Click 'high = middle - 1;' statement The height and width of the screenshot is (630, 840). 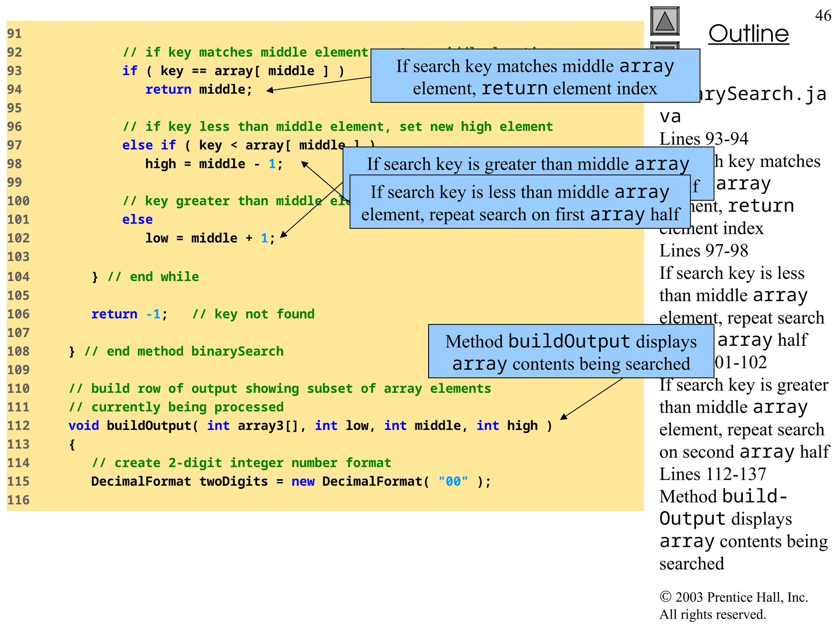214,164
